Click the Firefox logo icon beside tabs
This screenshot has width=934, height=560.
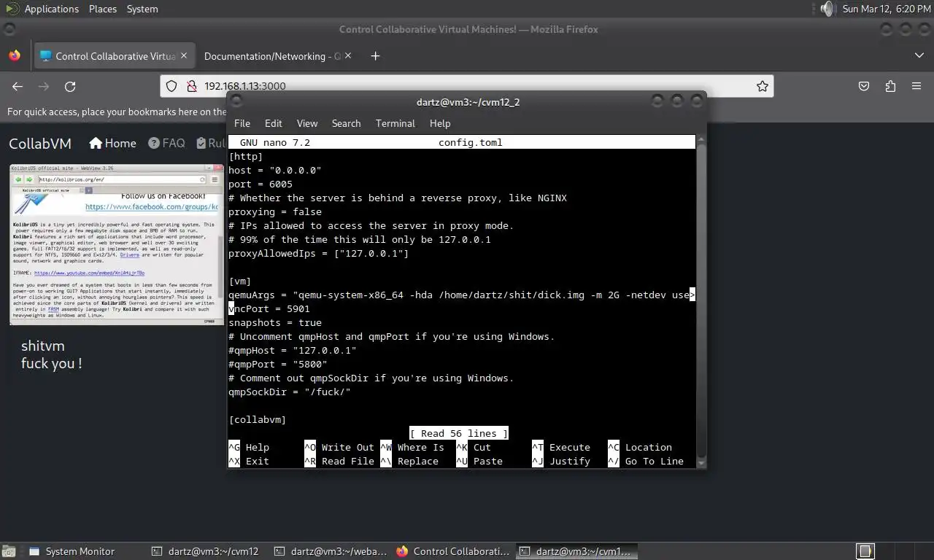point(15,55)
